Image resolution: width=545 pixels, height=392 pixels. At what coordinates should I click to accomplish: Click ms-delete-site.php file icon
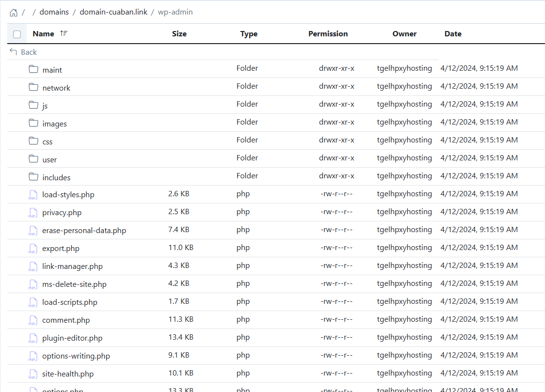pyautogui.click(x=33, y=284)
